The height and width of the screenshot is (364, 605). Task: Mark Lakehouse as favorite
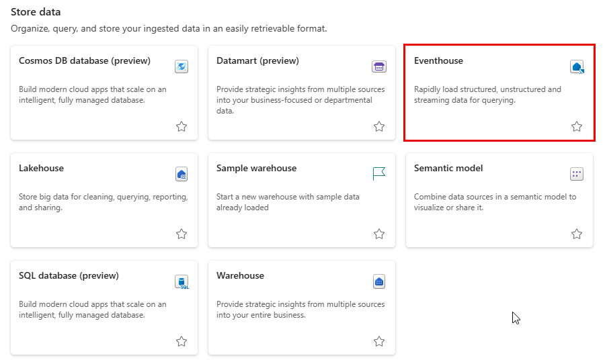point(182,234)
